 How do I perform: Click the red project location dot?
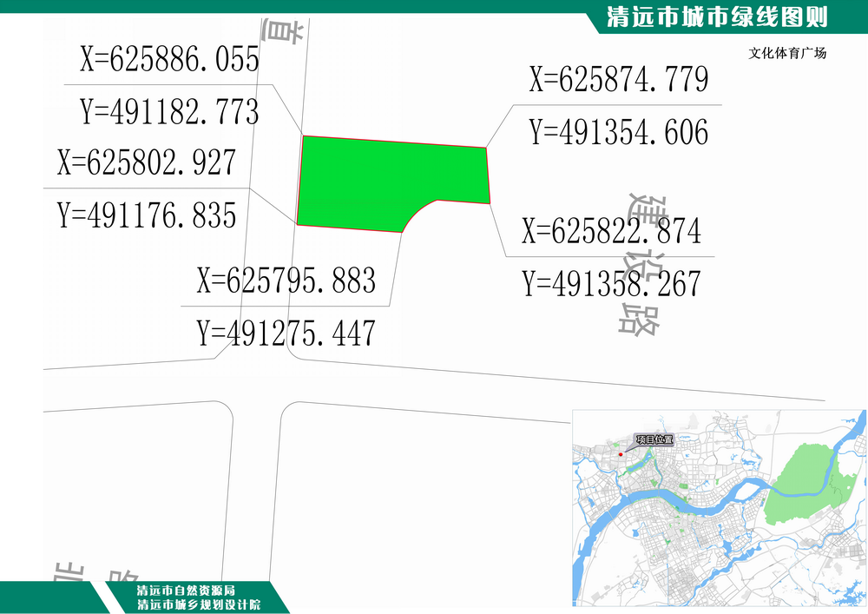(621, 454)
